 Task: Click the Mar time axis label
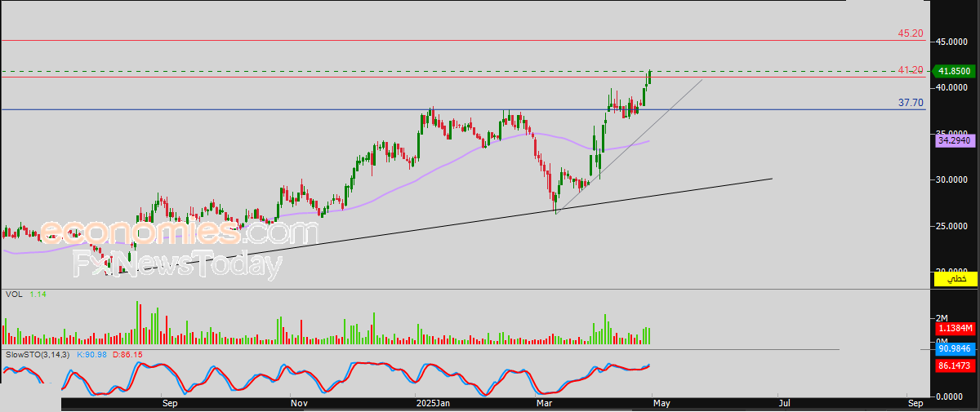click(x=544, y=403)
